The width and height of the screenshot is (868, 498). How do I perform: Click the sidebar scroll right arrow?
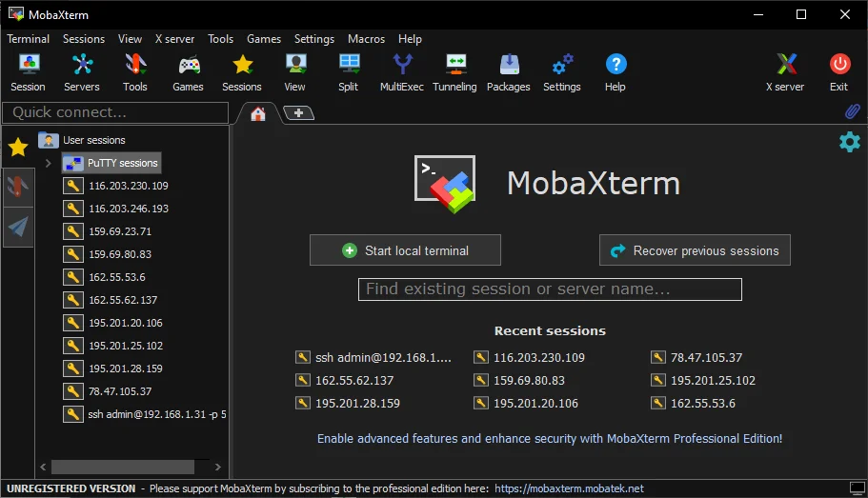pyautogui.click(x=218, y=467)
